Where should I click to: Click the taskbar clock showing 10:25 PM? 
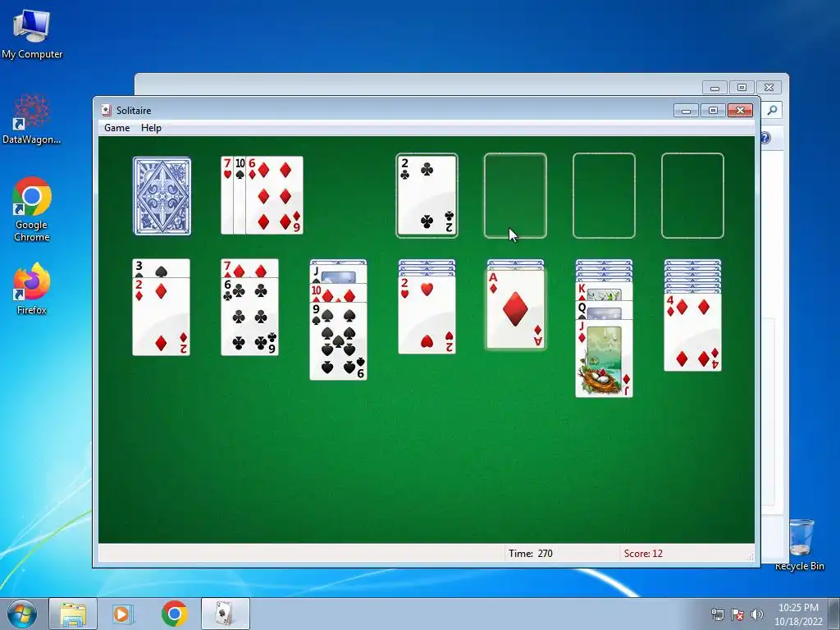pyautogui.click(x=798, y=614)
